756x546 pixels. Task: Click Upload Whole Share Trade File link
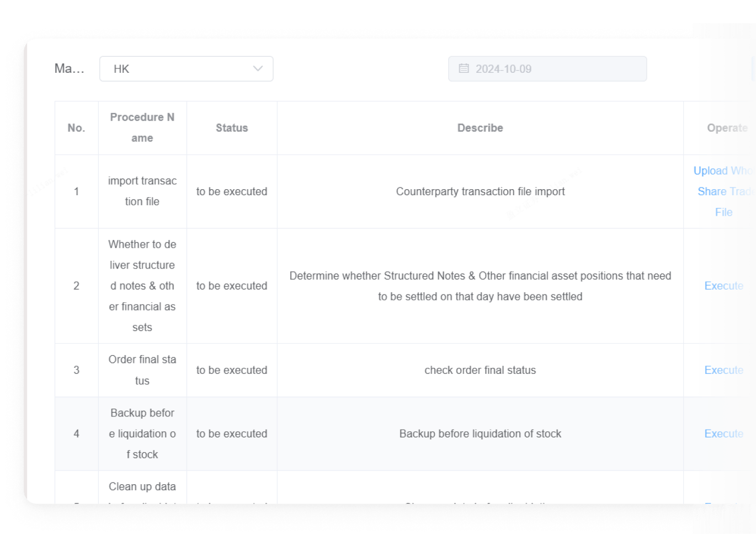click(x=723, y=191)
